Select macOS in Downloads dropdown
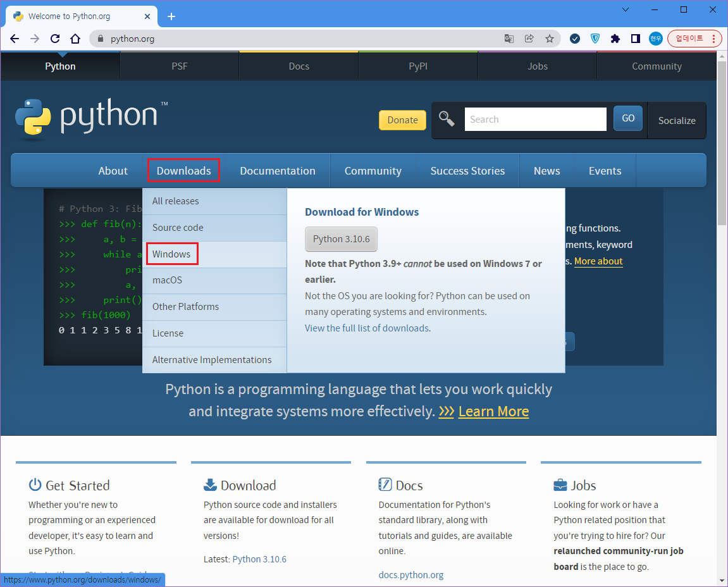Viewport: 728px width, 587px height. coord(214,280)
